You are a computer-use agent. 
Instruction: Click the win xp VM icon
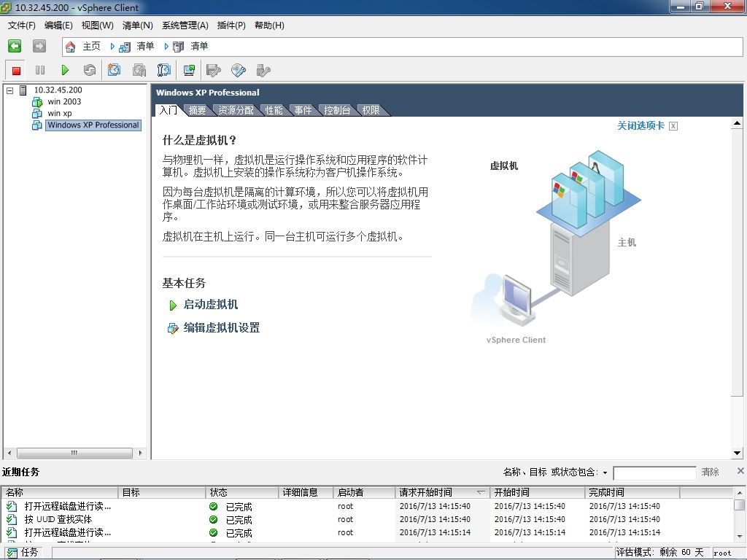click(x=37, y=113)
